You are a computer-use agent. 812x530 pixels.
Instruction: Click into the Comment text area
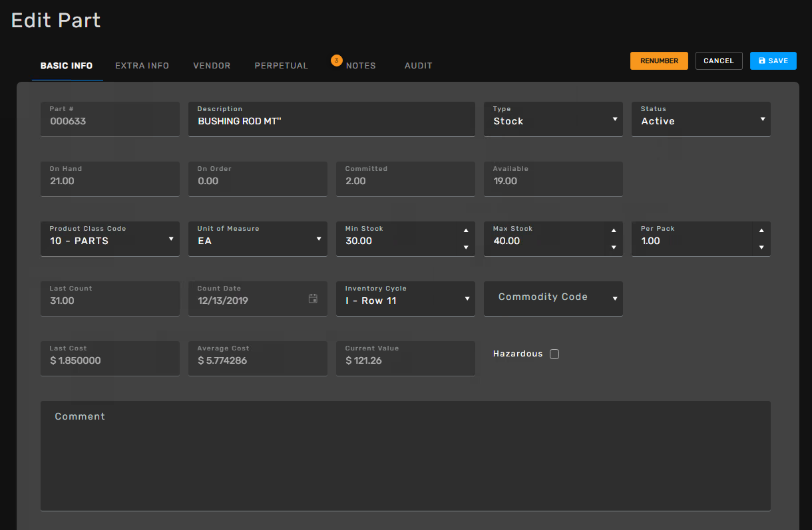coord(405,459)
